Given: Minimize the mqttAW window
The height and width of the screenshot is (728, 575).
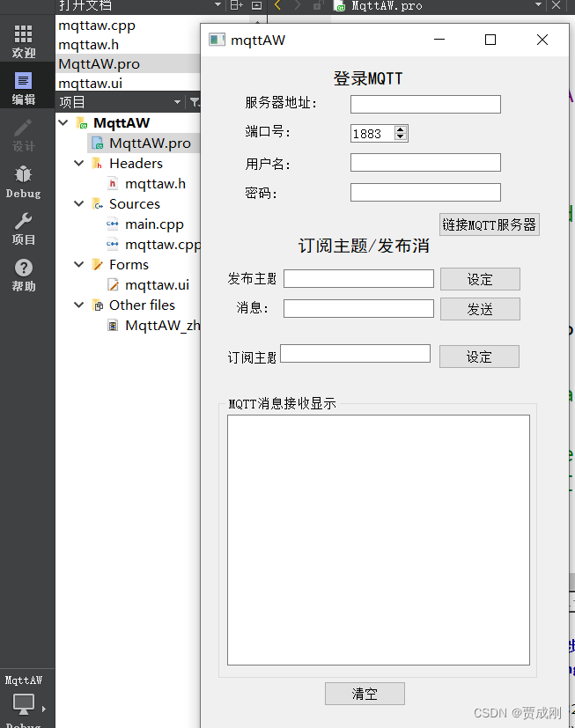Looking at the screenshot, I should 439,40.
